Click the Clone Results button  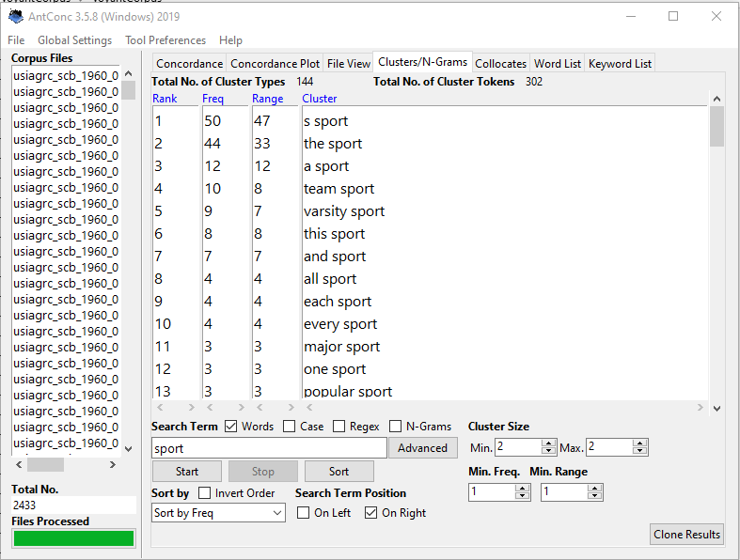686,535
